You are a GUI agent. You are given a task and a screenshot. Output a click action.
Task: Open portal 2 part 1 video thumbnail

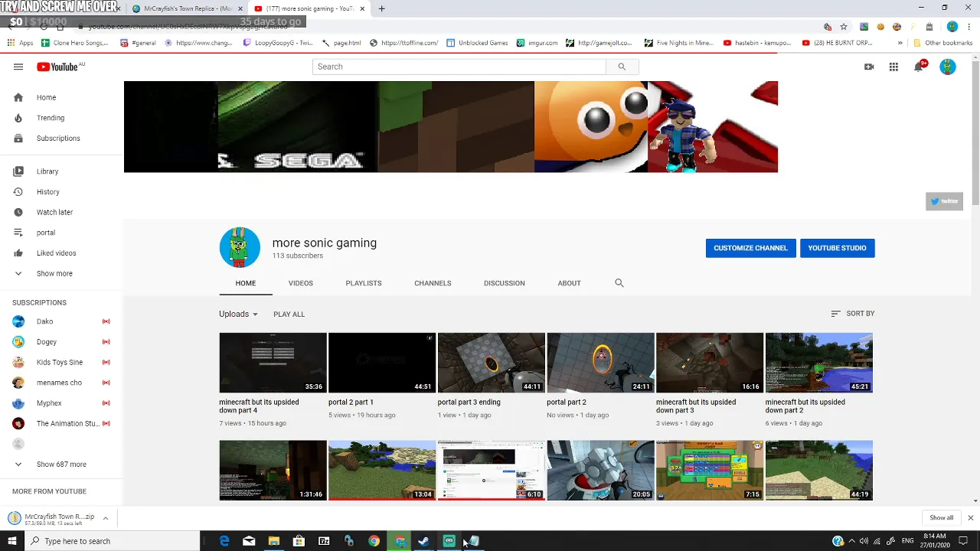tap(382, 363)
